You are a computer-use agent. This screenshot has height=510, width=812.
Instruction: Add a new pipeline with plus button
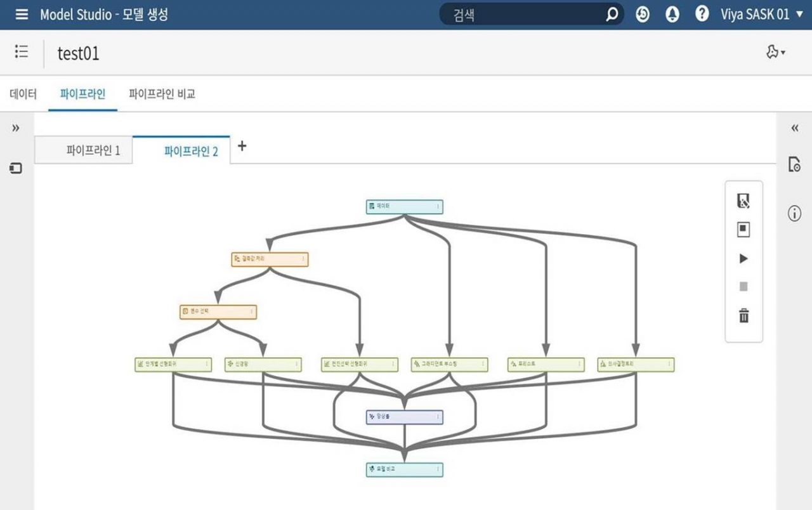[x=242, y=146]
